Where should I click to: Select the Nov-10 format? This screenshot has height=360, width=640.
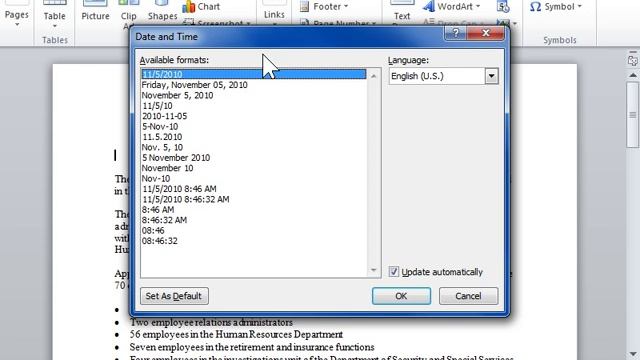click(156, 179)
